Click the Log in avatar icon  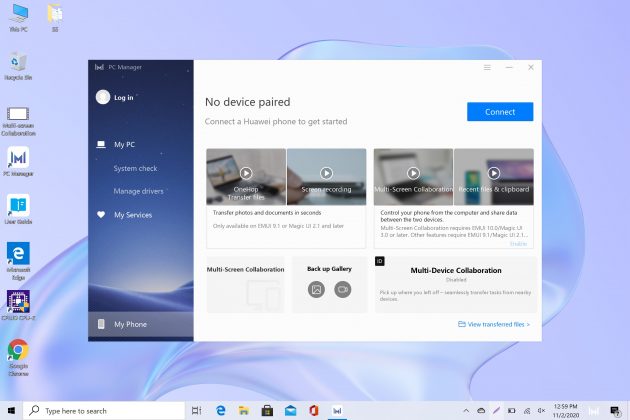(x=102, y=97)
